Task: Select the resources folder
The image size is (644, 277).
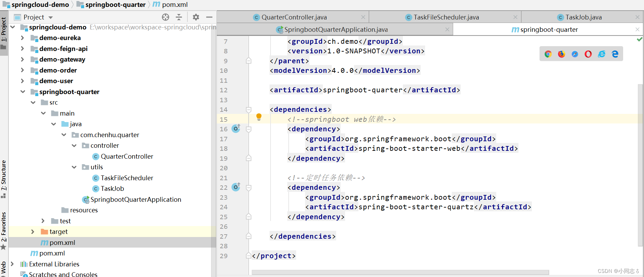Action: (79, 210)
